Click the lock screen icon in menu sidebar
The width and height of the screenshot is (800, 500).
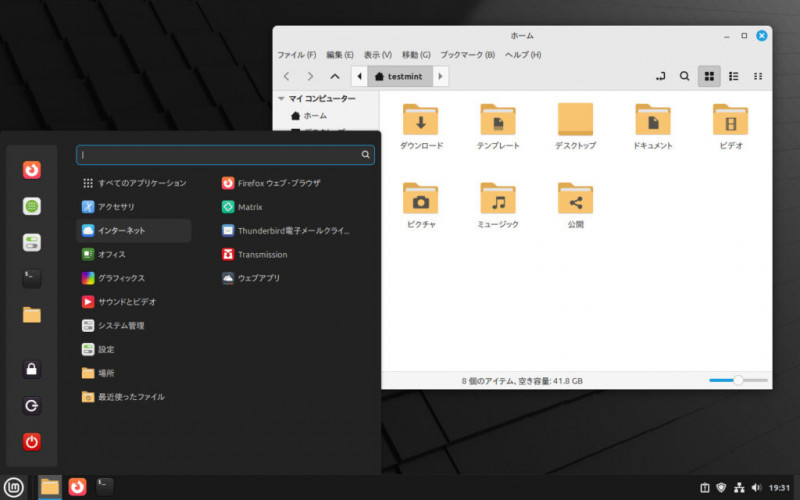point(32,370)
